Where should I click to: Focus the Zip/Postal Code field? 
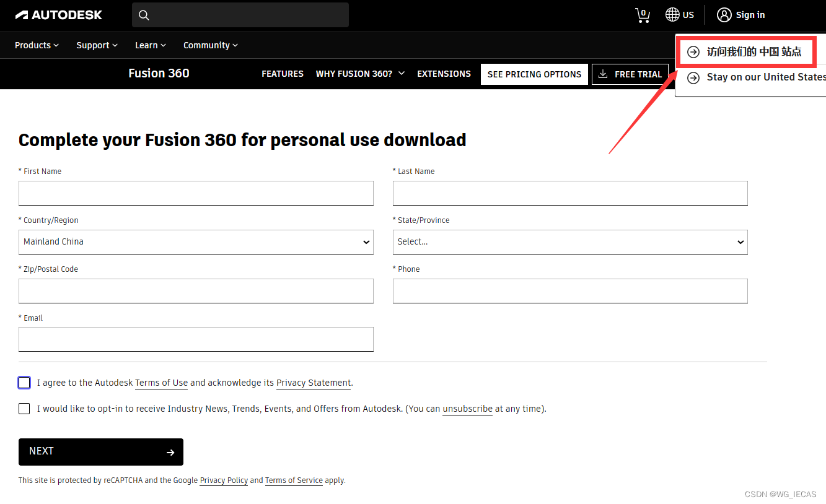196,291
